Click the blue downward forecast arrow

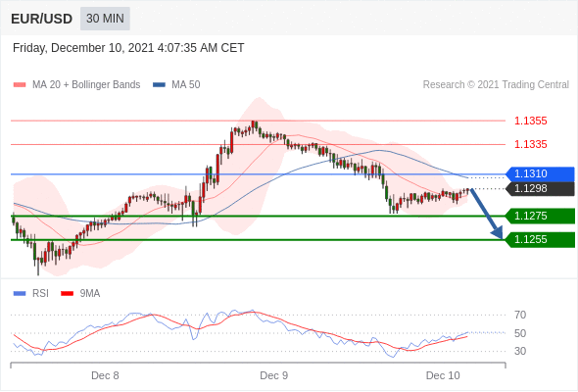pos(487,214)
